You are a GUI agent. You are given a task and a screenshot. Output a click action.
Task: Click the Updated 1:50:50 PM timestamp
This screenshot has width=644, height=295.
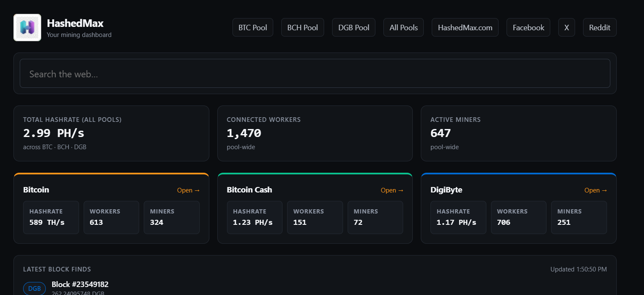click(579, 269)
